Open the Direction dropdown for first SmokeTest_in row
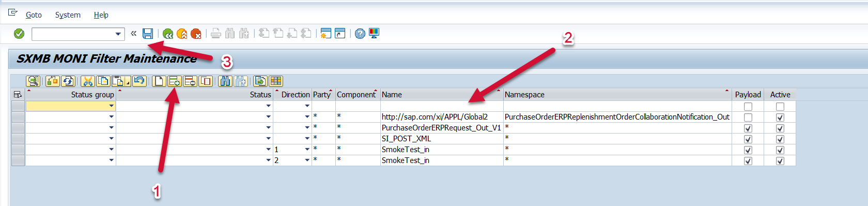Screen dimensions: 868x206 [307, 150]
